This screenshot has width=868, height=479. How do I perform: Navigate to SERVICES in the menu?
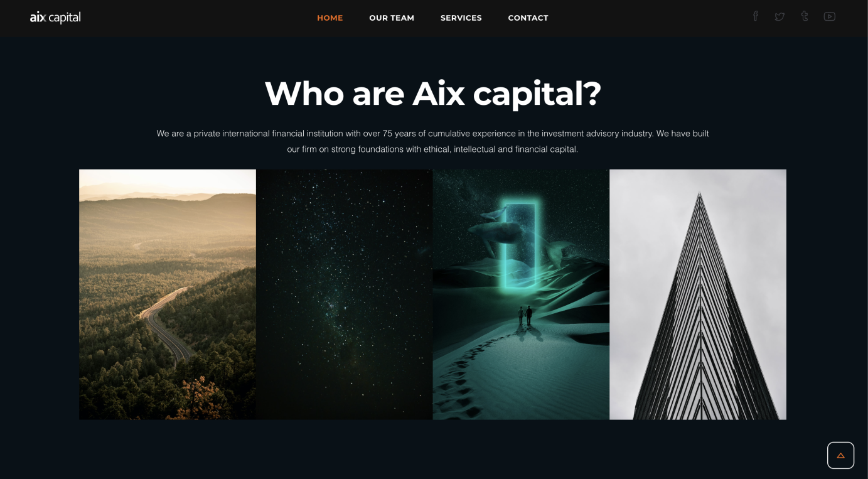tap(461, 18)
